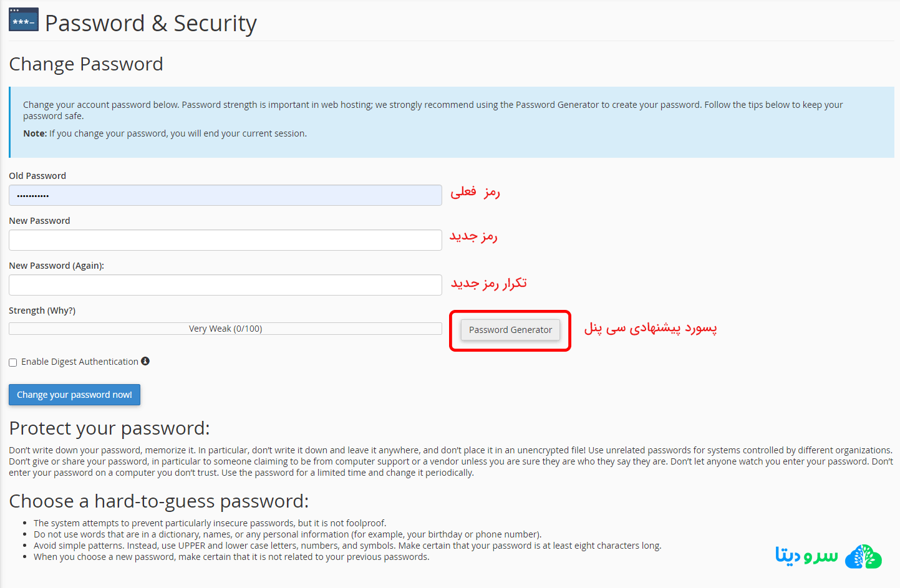Click the "Choose a hard-to-guess password:" heading
Image resolution: width=900 pixels, height=588 pixels.
[x=158, y=501]
